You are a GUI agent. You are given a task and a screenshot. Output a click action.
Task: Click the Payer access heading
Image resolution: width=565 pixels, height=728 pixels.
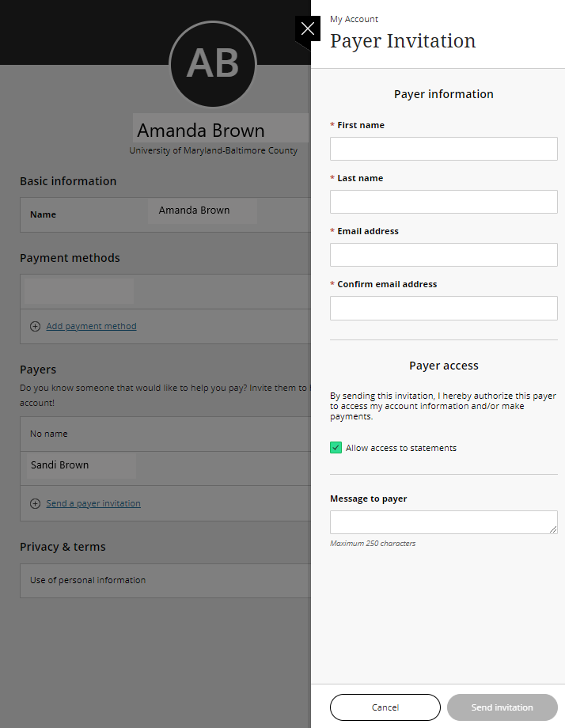443,366
